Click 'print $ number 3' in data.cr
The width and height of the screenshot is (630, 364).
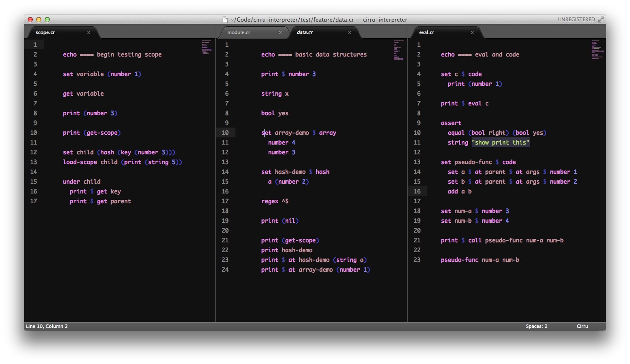coord(289,74)
